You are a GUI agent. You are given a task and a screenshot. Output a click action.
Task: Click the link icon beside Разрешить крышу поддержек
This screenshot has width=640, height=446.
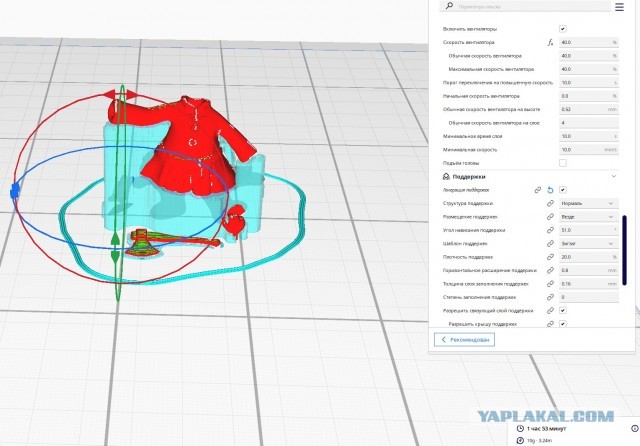point(550,324)
